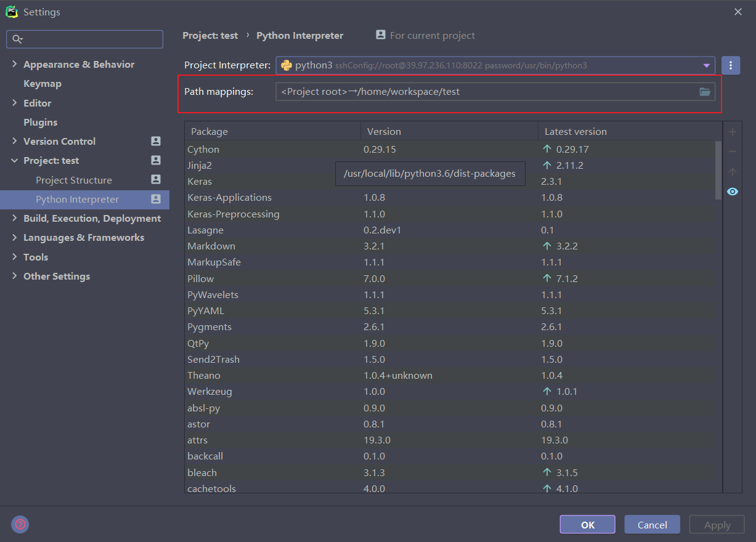Click the upgrade arrow in bleach row
Viewport: 756px width, 542px height.
click(547, 472)
